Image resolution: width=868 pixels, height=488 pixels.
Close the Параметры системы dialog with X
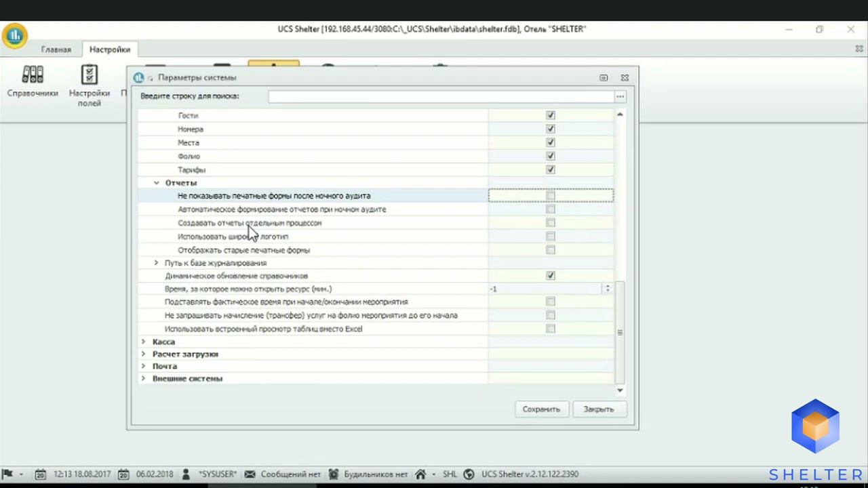coord(625,78)
